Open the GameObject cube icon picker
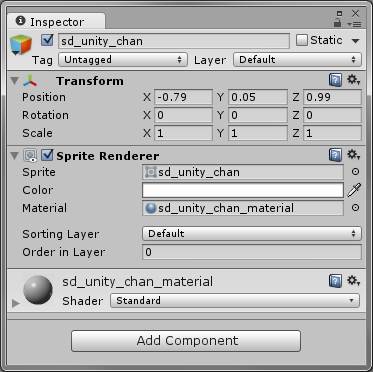Screen dimensions: 373x372 21,45
